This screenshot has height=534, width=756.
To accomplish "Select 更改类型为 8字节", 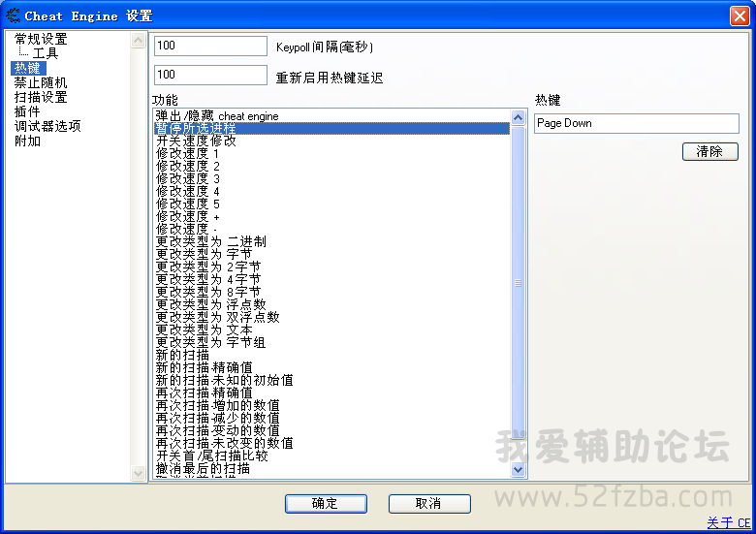I will click(331, 292).
